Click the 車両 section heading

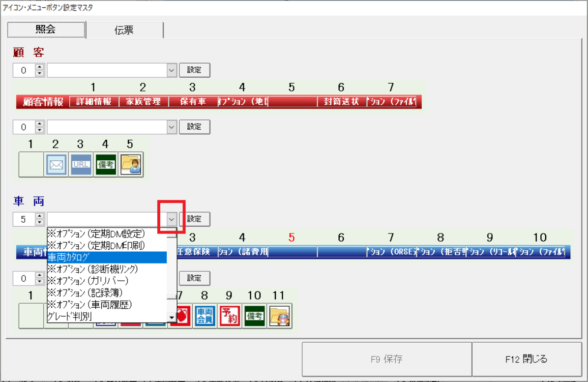coord(29,201)
